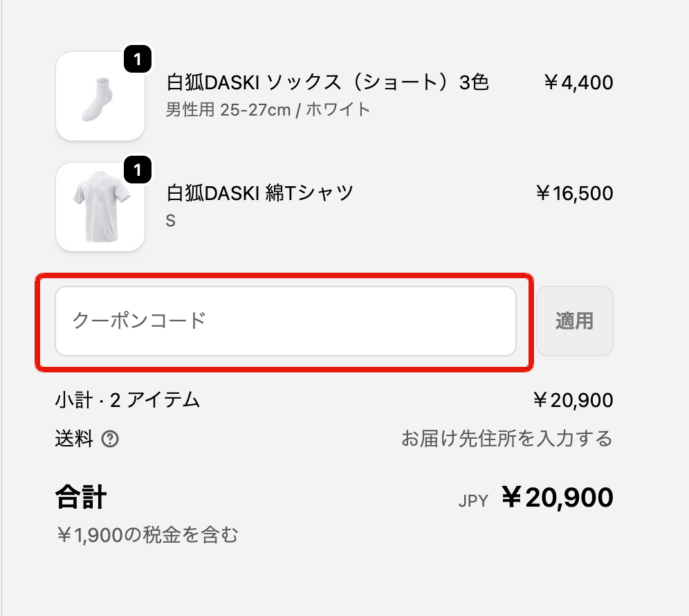The image size is (689, 616).
Task: Click the socks quantity badge
Action: pos(138,60)
